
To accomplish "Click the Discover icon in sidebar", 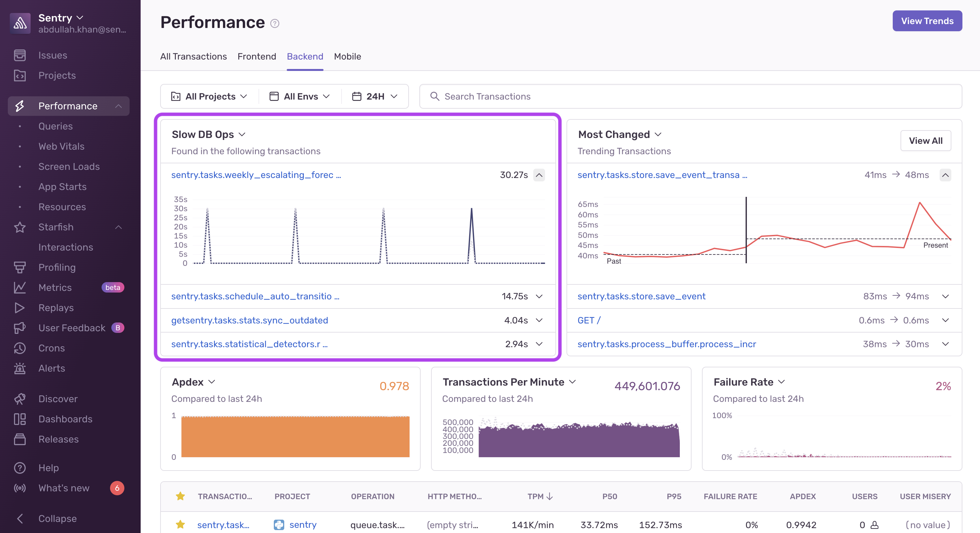I will click(x=20, y=399).
